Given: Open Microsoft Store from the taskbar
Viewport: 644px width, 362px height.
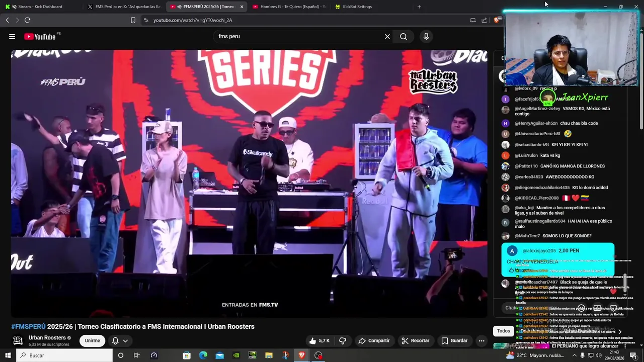Looking at the screenshot, I should [187, 355].
